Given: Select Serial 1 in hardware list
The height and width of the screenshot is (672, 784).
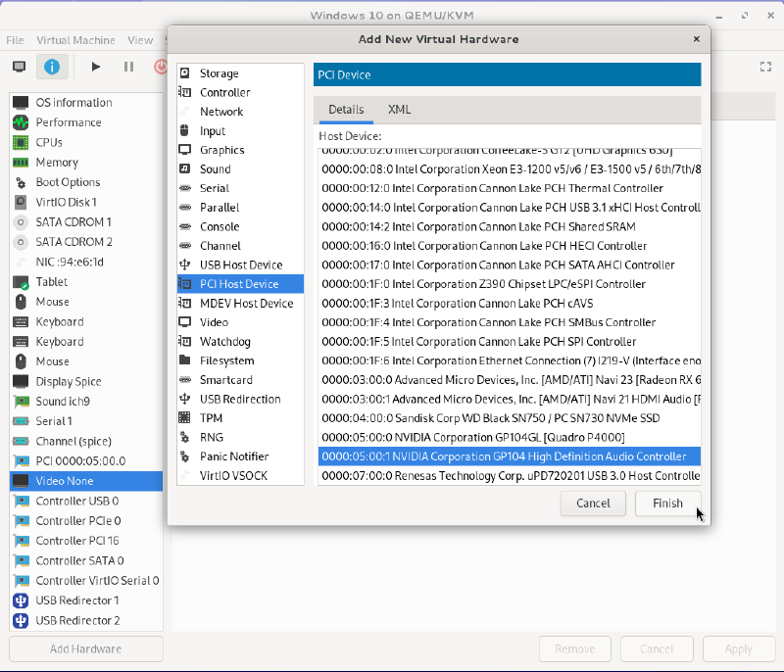Looking at the screenshot, I should (86, 421).
